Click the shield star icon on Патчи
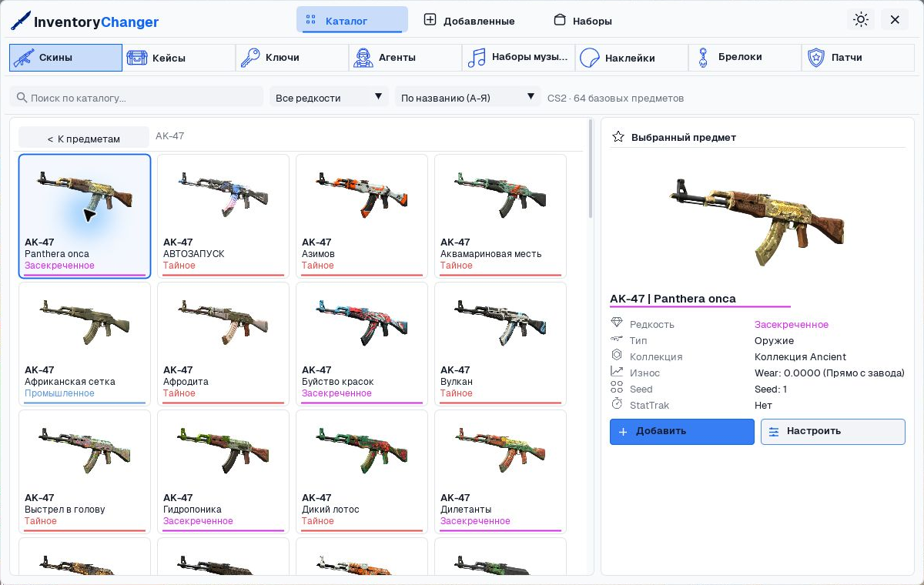The width and height of the screenshot is (924, 585). [815, 58]
